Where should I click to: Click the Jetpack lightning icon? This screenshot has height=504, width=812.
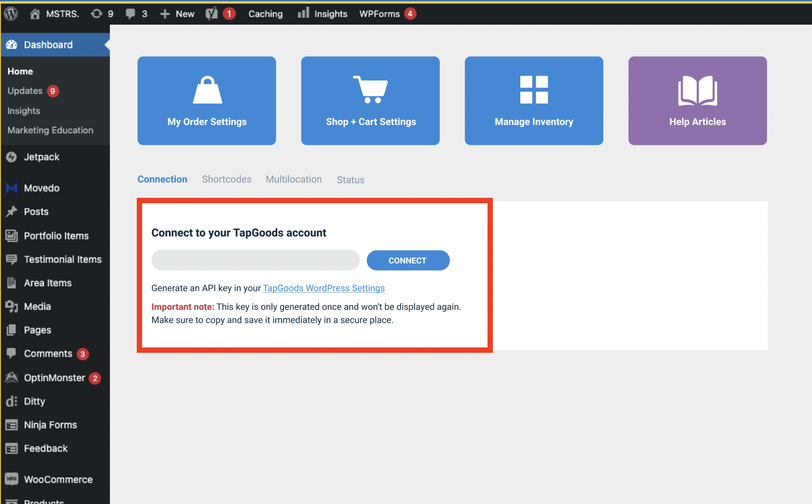point(11,157)
